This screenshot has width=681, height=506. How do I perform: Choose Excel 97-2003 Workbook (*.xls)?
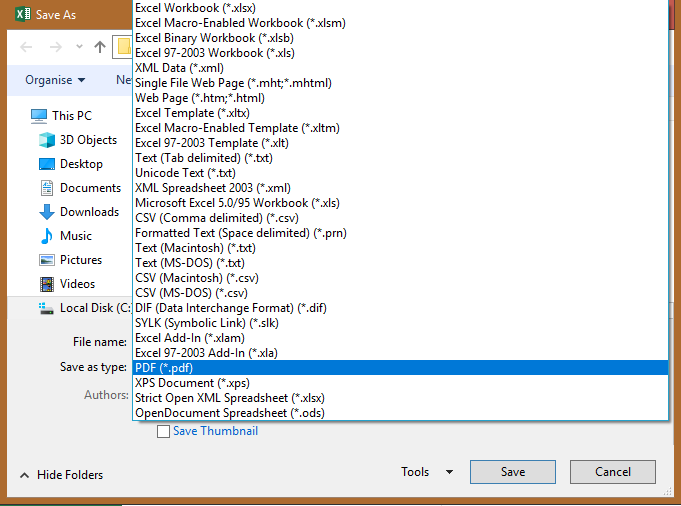[x=400, y=53]
